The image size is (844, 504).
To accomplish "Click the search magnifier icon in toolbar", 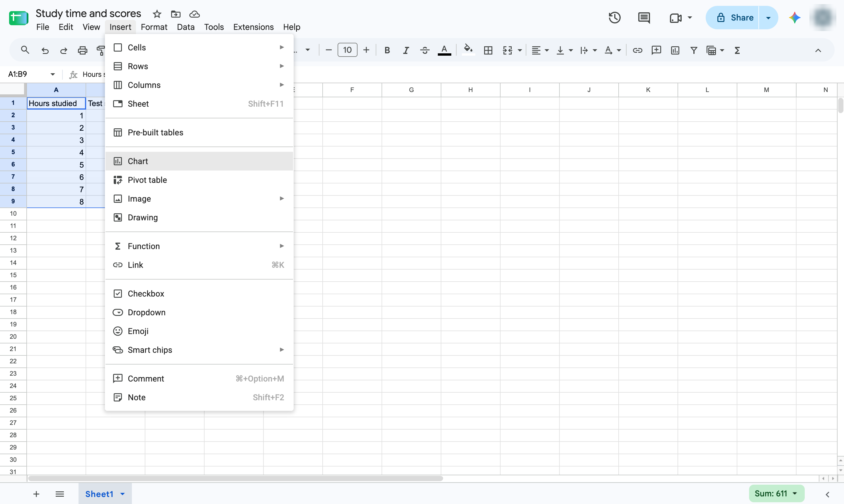I will coord(25,50).
